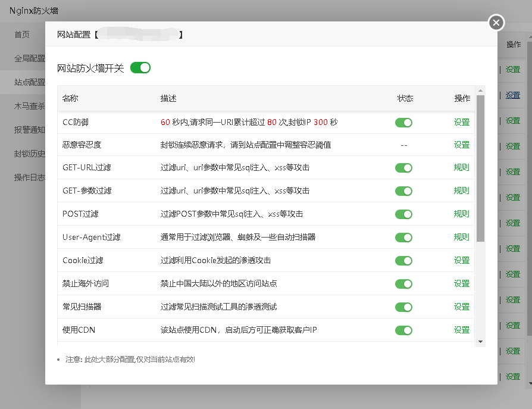Open 设置 for 常见扫描器 row
Viewport: 532px width, 409px height.
462,307
